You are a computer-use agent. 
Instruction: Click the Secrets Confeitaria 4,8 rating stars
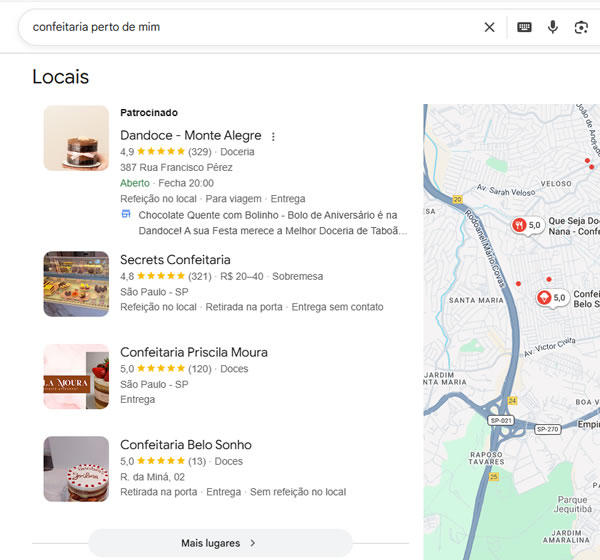coord(161,276)
